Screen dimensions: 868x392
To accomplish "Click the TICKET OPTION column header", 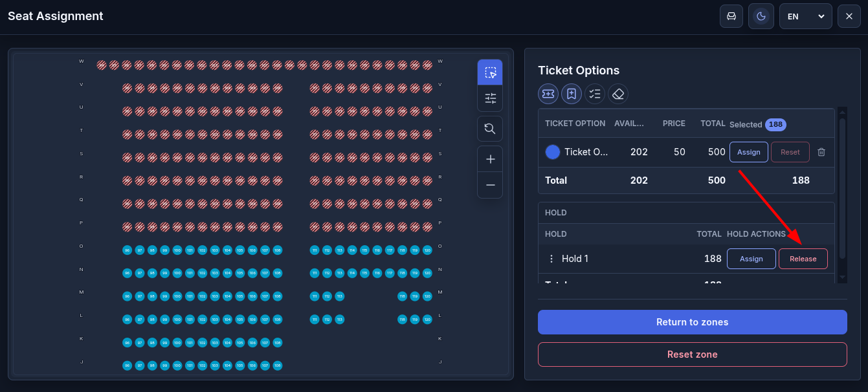I will (x=575, y=124).
